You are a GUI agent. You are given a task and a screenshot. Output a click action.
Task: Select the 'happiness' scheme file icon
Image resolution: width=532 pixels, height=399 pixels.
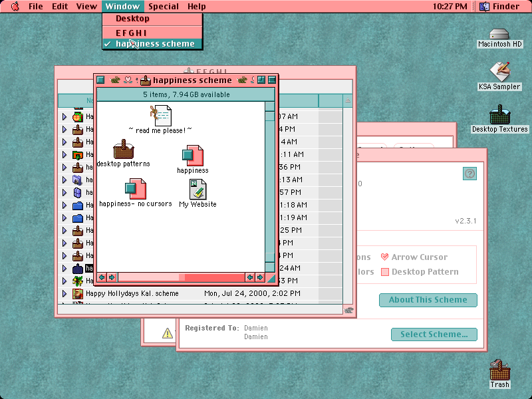coord(193,156)
